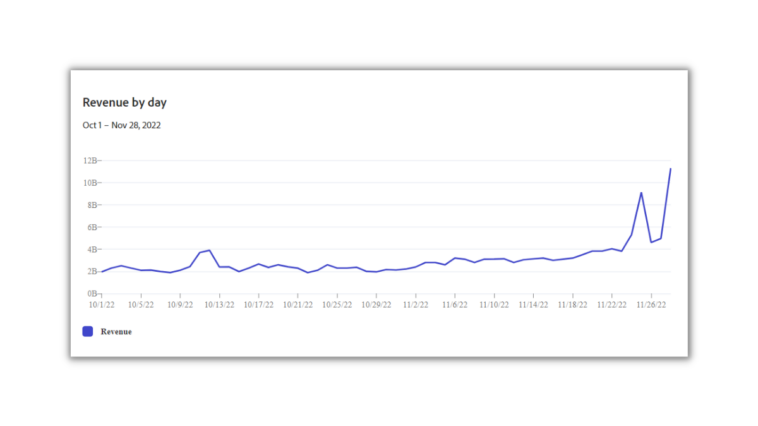Select the Revenue legend label

click(x=115, y=331)
